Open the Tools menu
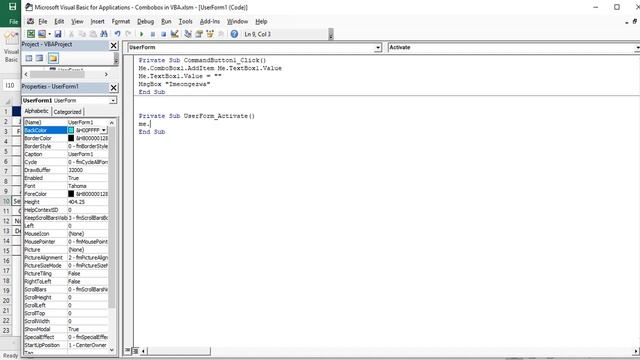The width and height of the screenshot is (640, 360). pos(185,21)
